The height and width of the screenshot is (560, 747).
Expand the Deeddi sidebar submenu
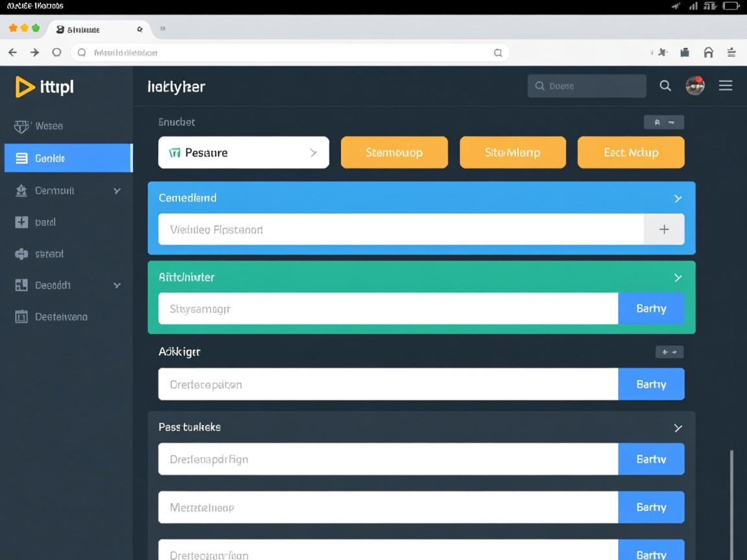(x=117, y=285)
